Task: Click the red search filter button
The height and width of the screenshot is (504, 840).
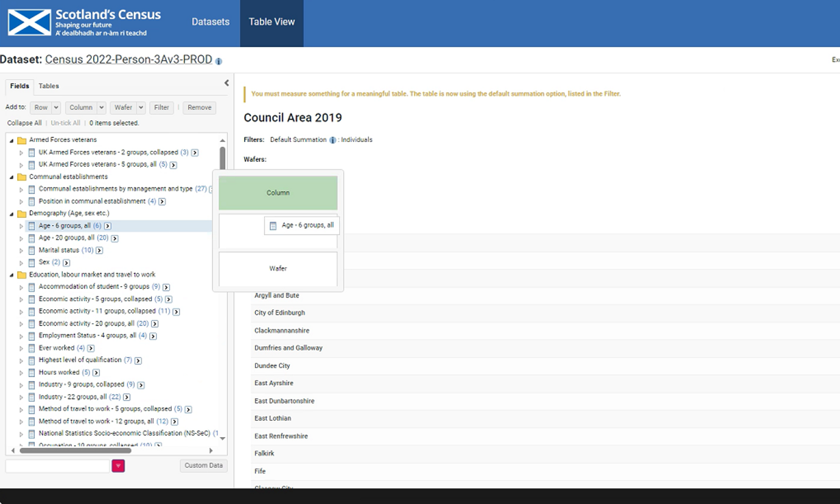Action: pyautogui.click(x=118, y=466)
